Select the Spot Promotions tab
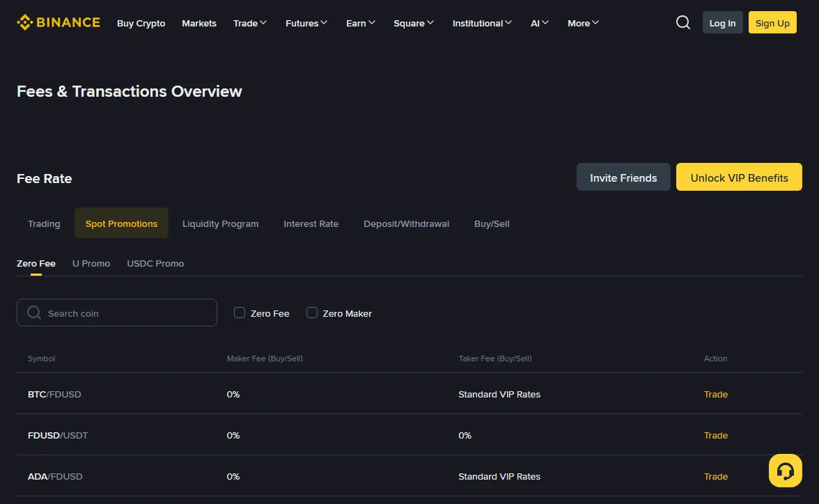This screenshot has width=819, height=504. point(121,223)
